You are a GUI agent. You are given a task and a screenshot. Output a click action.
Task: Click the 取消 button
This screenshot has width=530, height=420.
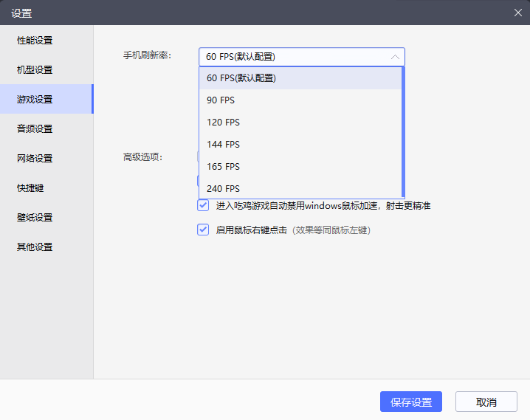coord(486,402)
